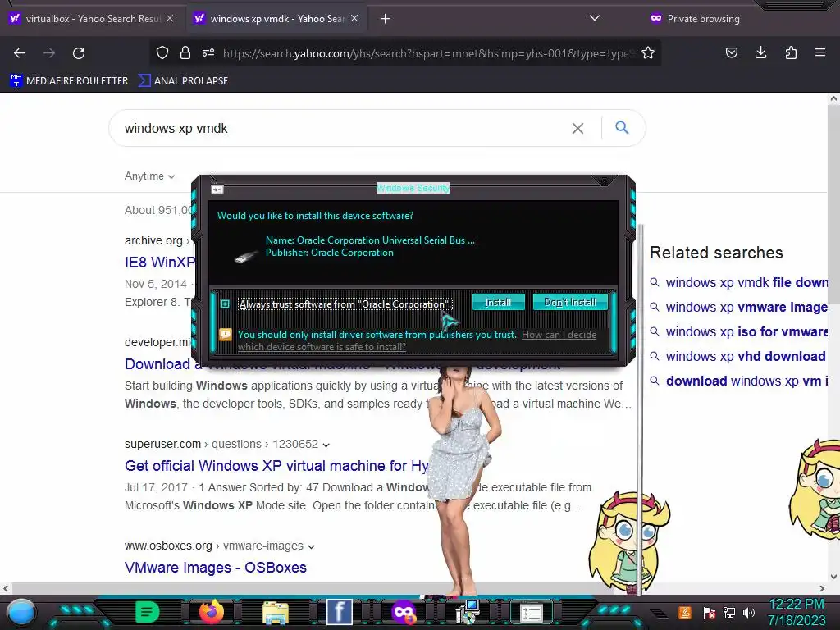
Task: Open a new browser tab
Action: tap(385, 19)
